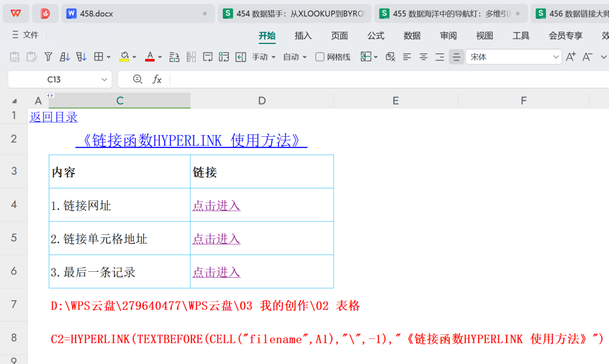
Task: Sort descending with the toolbar icon
Action: 81,57
